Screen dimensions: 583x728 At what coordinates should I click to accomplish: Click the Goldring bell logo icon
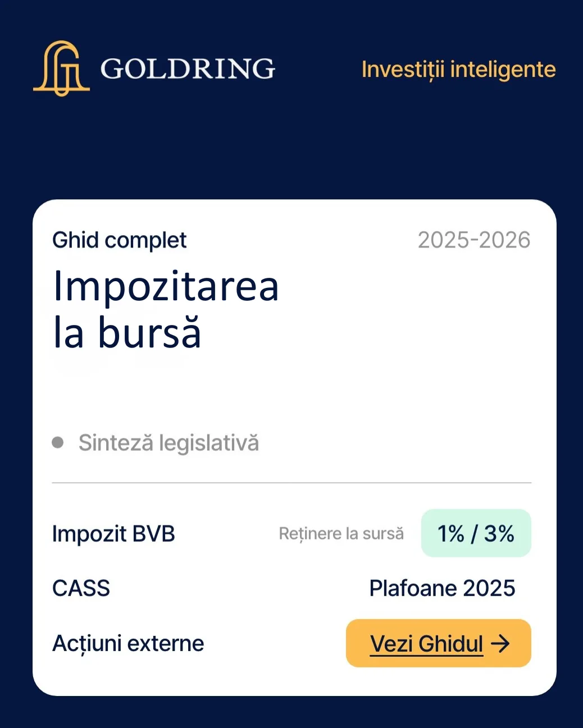tap(61, 68)
